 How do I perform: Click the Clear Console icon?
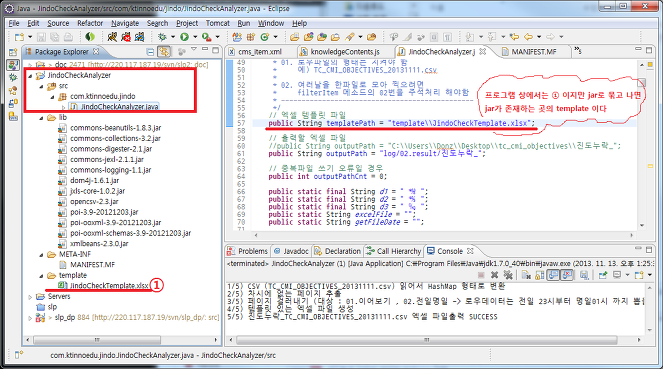[x=526, y=275]
